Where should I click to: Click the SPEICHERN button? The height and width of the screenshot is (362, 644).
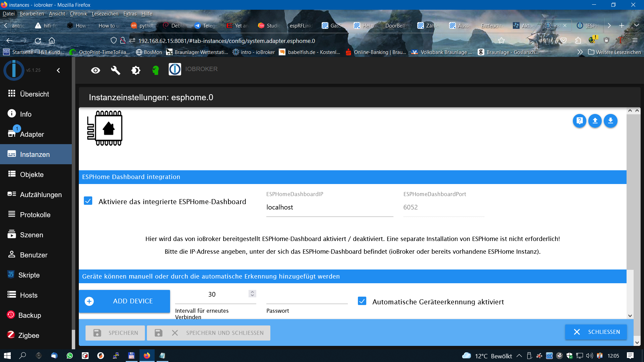pos(115,333)
